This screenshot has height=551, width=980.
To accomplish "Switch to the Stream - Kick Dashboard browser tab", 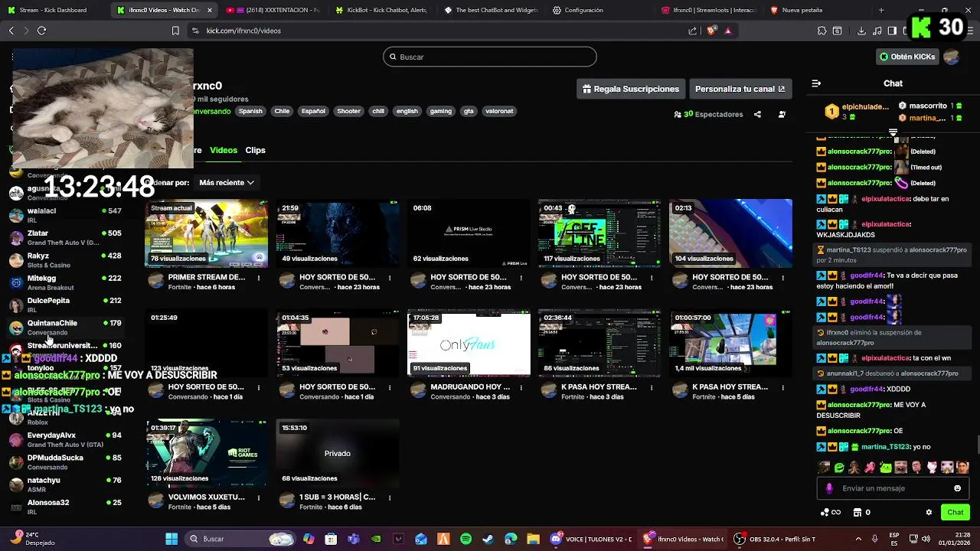I will click(54, 10).
